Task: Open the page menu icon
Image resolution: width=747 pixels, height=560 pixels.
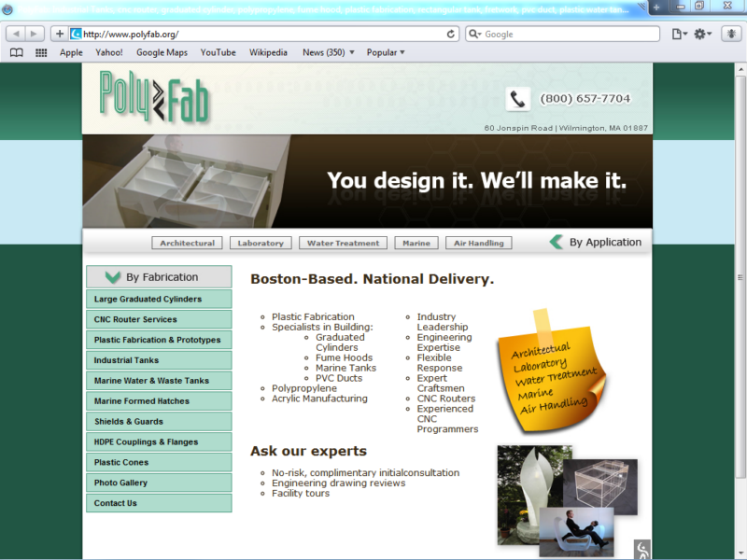Action: [680, 34]
